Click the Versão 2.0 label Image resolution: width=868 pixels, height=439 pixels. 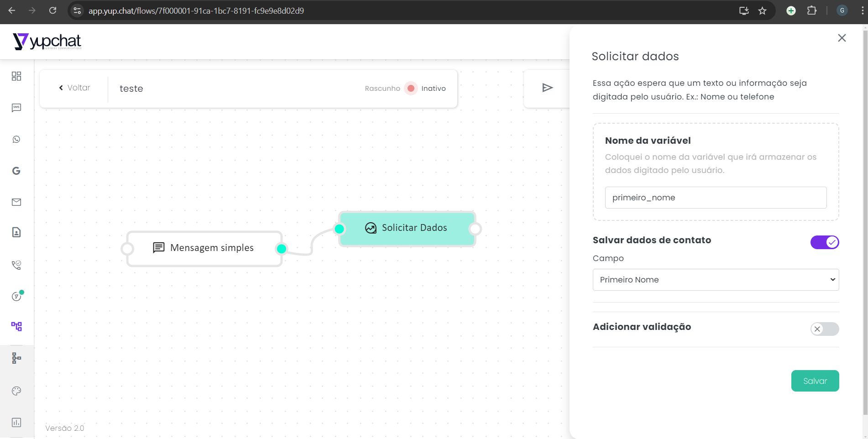point(65,428)
